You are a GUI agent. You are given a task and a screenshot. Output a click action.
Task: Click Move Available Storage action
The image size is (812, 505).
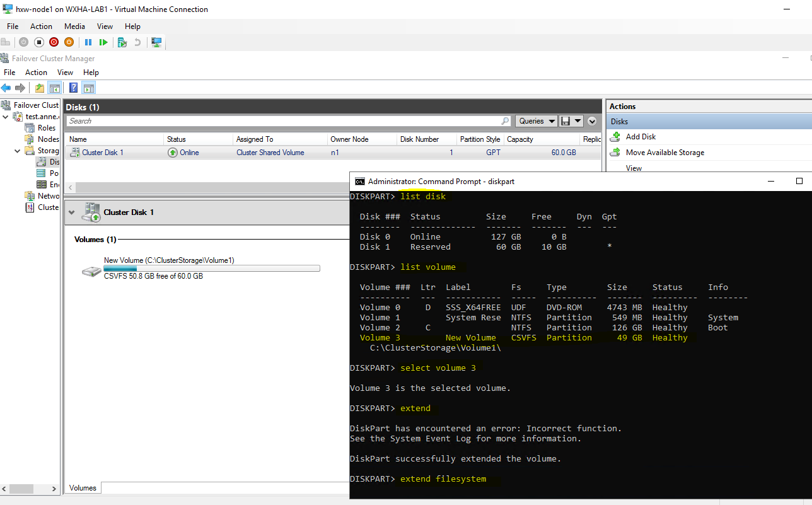pyautogui.click(x=664, y=153)
